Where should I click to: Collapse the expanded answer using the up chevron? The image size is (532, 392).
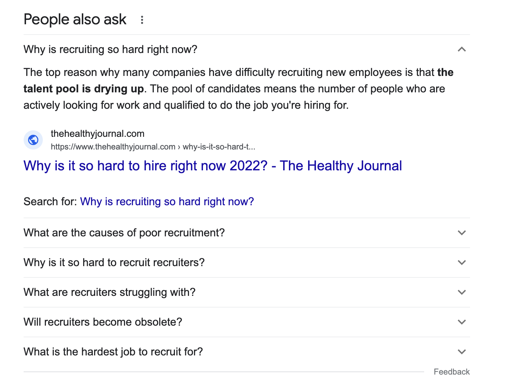pos(462,49)
